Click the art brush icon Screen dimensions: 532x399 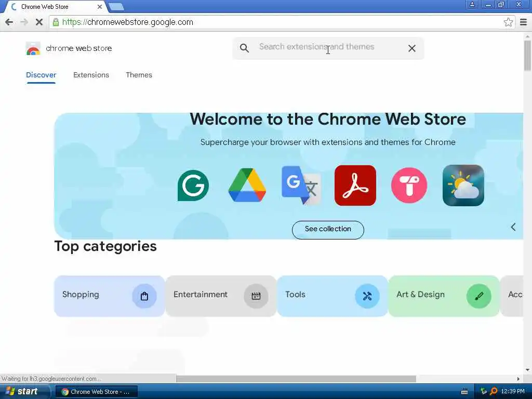(x=478, y=296)
